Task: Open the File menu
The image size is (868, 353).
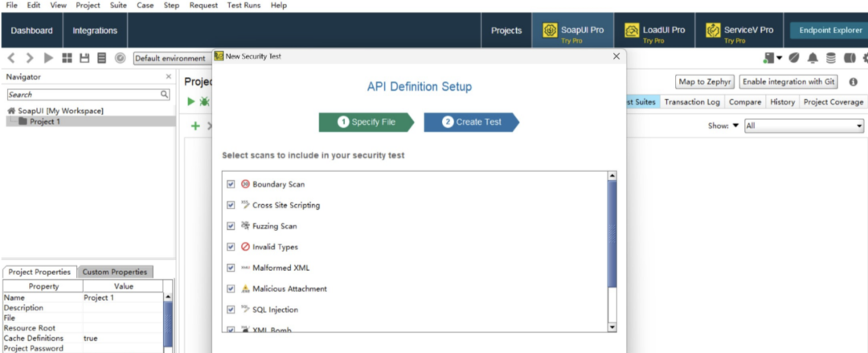Action: coord(11,5)
